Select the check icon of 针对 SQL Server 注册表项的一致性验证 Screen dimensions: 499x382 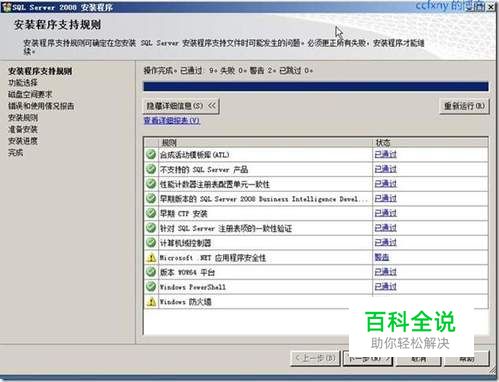click(x=151, y=228)
